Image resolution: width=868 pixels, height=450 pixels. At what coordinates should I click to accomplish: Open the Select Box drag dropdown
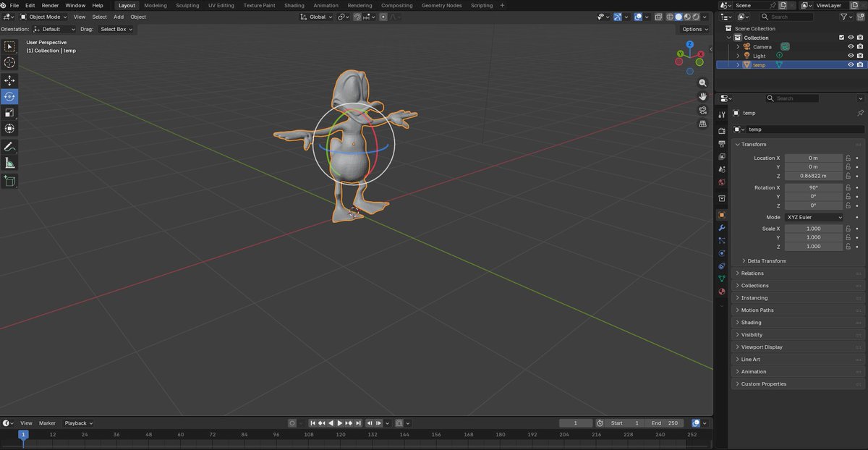[116, 29]
